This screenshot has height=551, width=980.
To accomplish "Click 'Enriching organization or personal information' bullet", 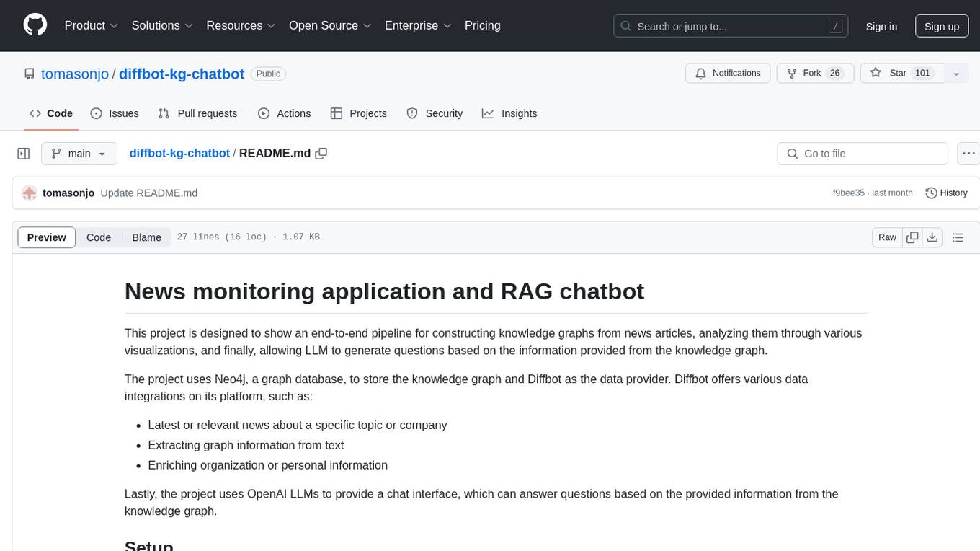I will (267, 465).
